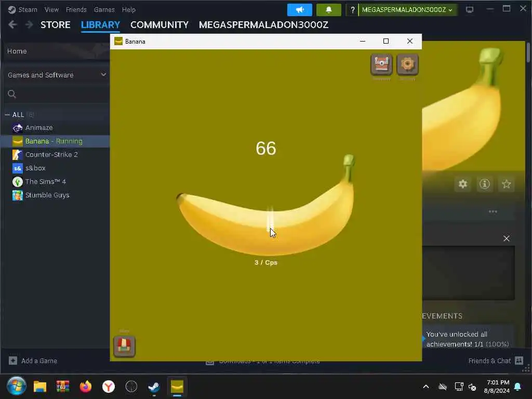
Task: Open Friends & Chat
Action: pos(495,361)
